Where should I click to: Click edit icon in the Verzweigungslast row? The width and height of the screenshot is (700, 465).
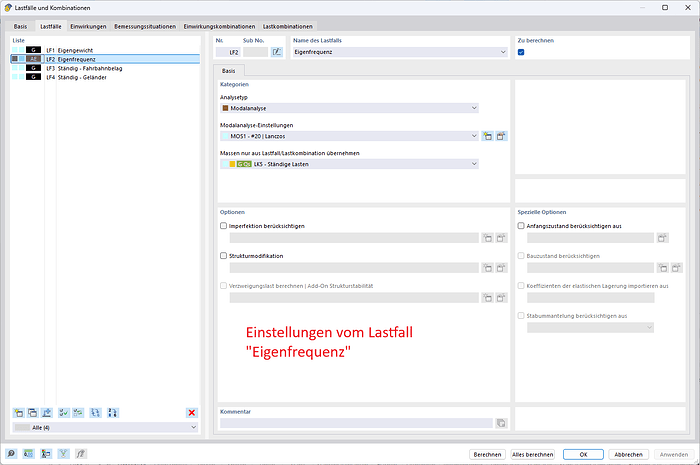[501, 298]
